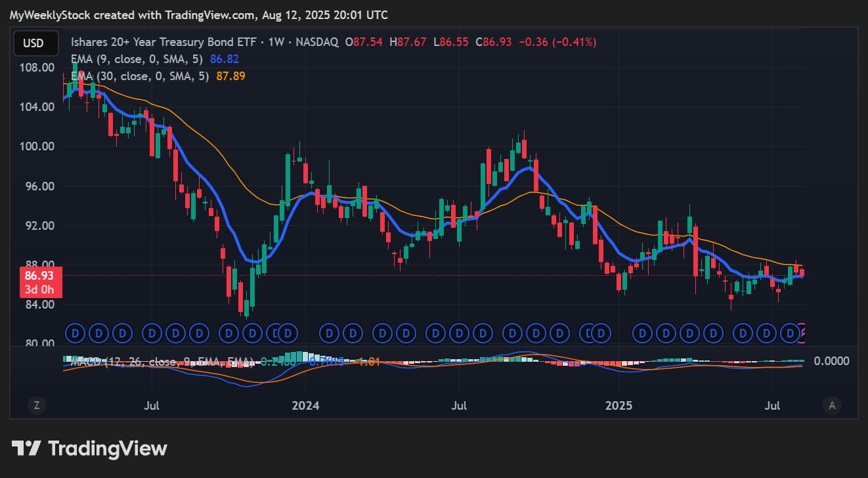Click the USD currency button

pyautogui.click(x=36, y=43)
